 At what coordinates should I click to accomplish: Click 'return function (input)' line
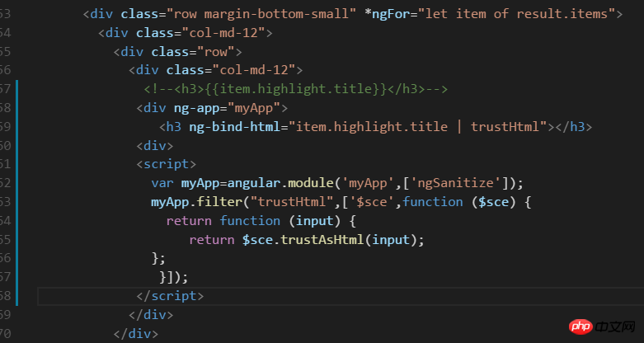[261, 221]
